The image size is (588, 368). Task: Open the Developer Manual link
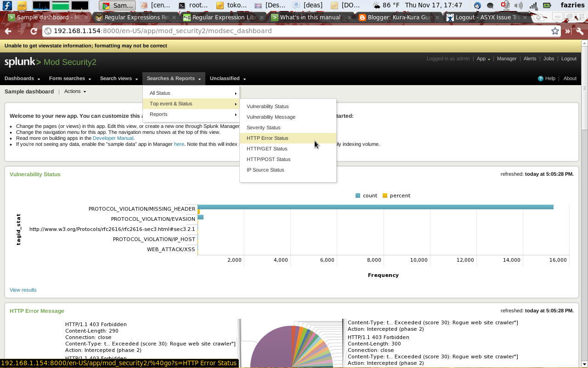pos(113,138)
